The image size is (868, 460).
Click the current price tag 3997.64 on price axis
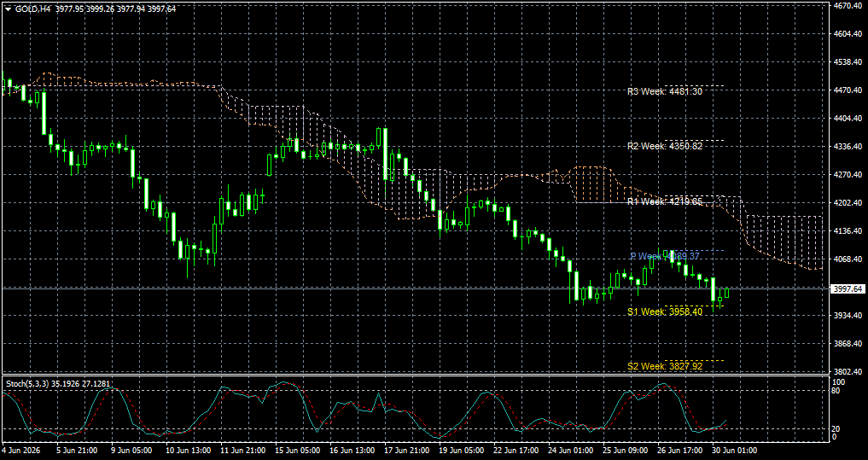[848, 289]
